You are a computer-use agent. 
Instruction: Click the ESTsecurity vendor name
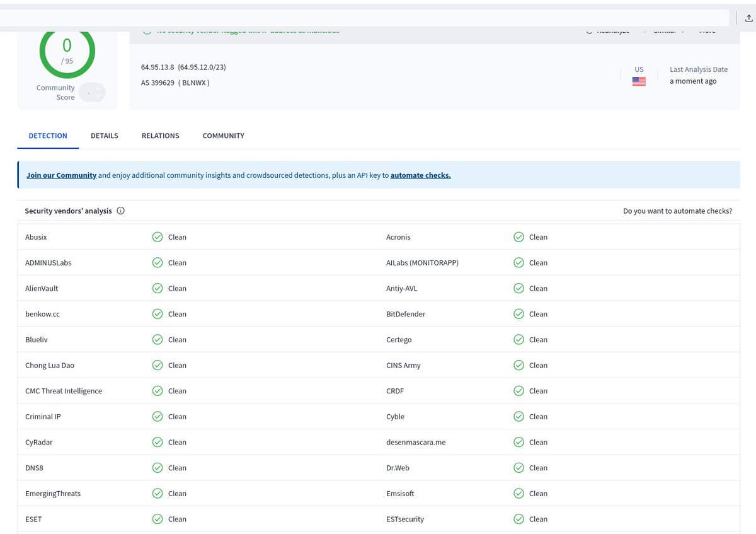tap(405, 519)
